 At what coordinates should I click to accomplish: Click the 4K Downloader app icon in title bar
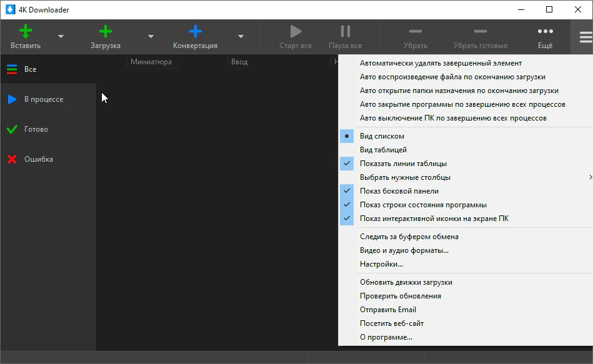(10, 9)
